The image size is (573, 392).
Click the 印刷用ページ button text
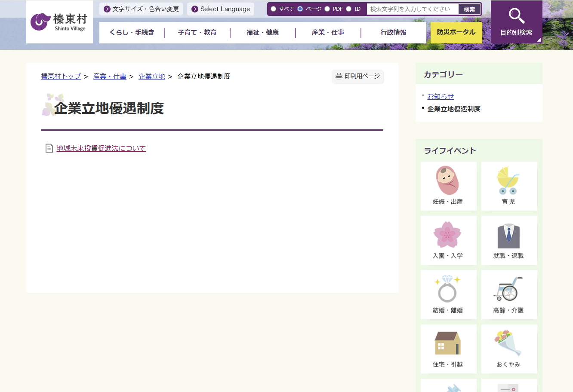[x=362, y=76]
